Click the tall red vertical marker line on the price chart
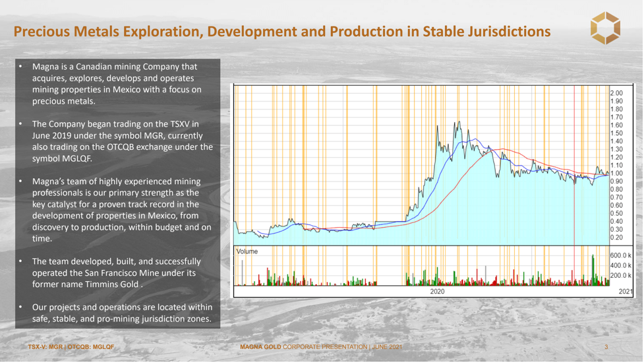Viewport: 644px width, 363px height. (x=574, y=164)
